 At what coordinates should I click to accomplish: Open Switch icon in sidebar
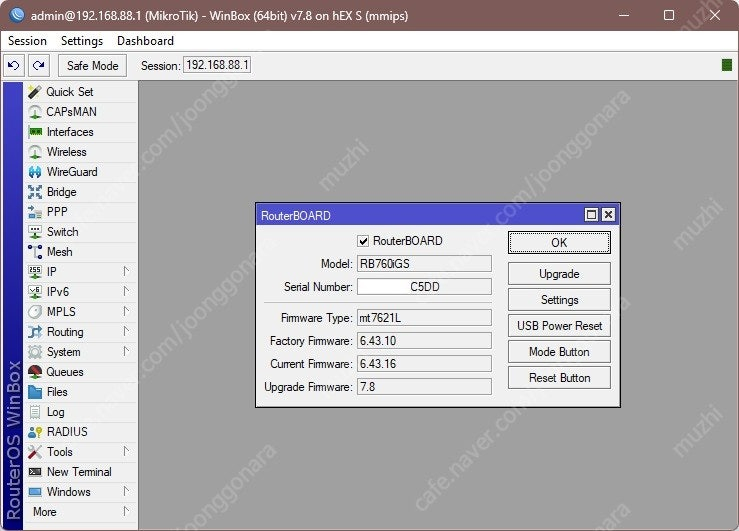[x=35, y=232]
